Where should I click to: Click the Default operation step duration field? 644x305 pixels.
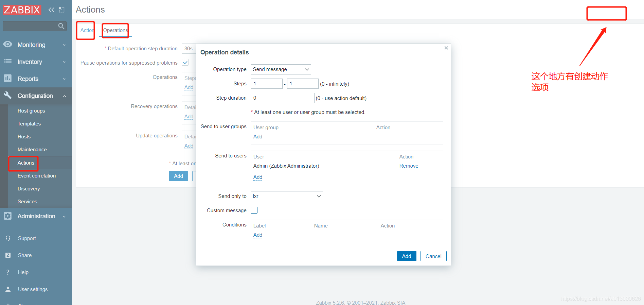click(x=189, y=49)
